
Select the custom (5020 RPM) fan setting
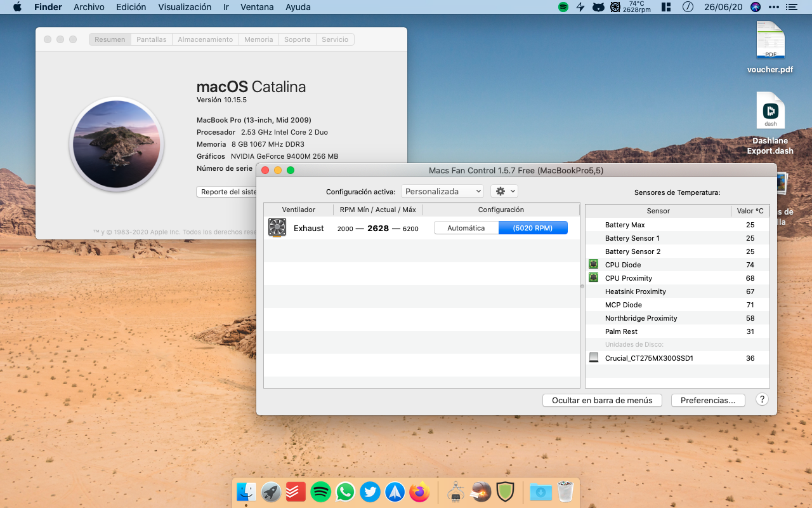(x=533, y=228)
